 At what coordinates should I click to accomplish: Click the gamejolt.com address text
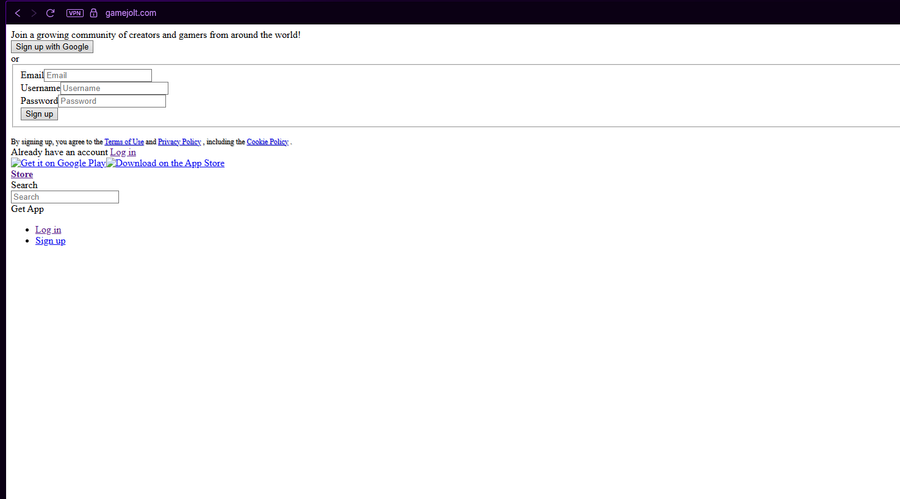point(131,13)
